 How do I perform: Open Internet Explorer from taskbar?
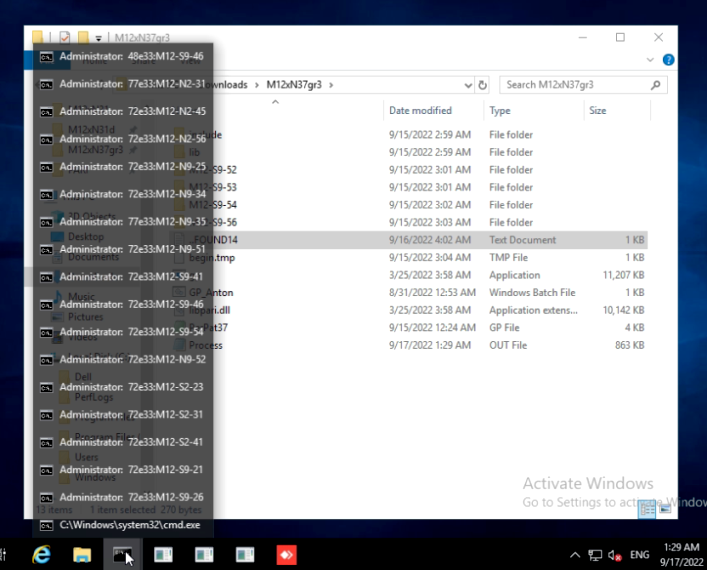[41, 555]
